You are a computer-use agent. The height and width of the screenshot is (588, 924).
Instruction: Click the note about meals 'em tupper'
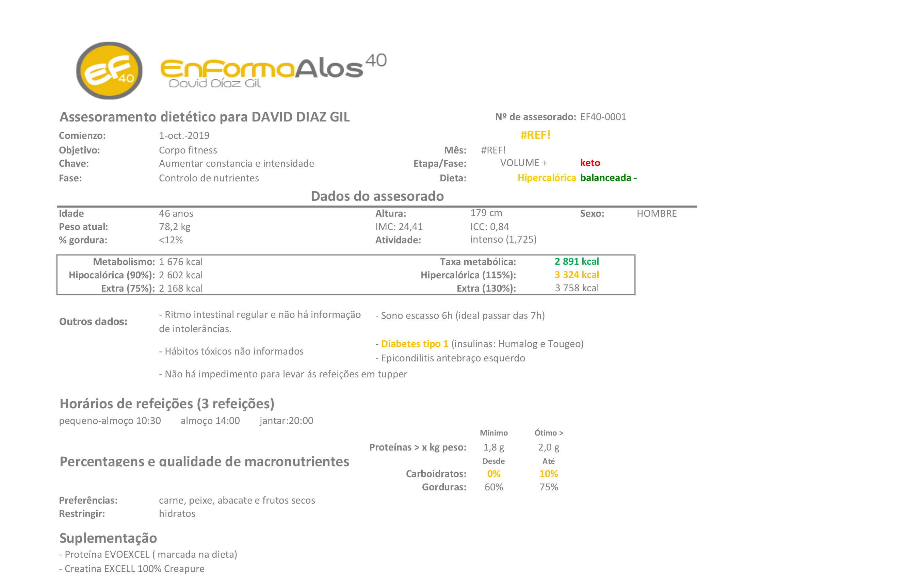coord(283,374)
